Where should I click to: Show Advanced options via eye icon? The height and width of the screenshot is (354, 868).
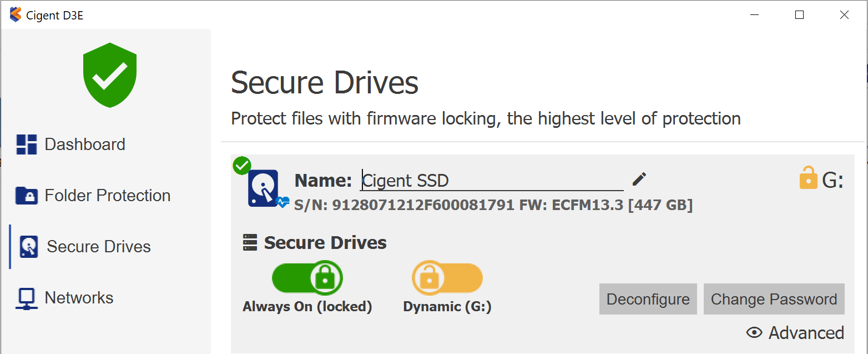(x=754, y=333)
